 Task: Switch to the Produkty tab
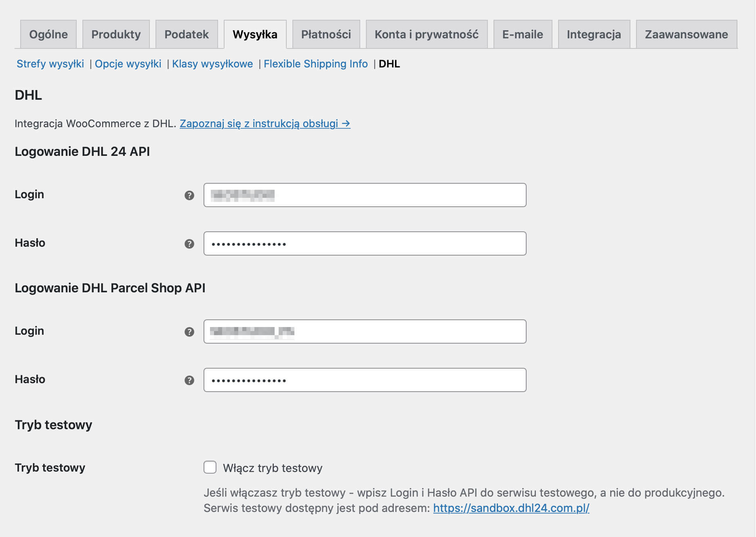click(116, 34)
